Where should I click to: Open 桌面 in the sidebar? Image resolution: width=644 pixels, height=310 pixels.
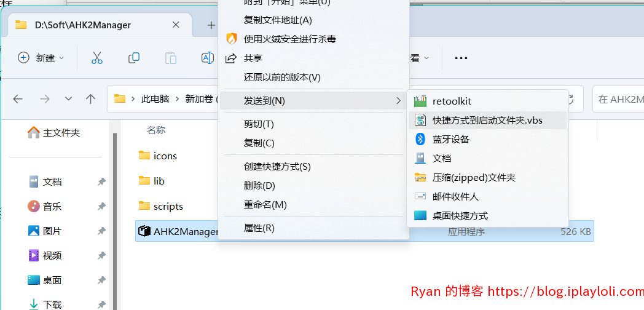(x=45, y=280)
